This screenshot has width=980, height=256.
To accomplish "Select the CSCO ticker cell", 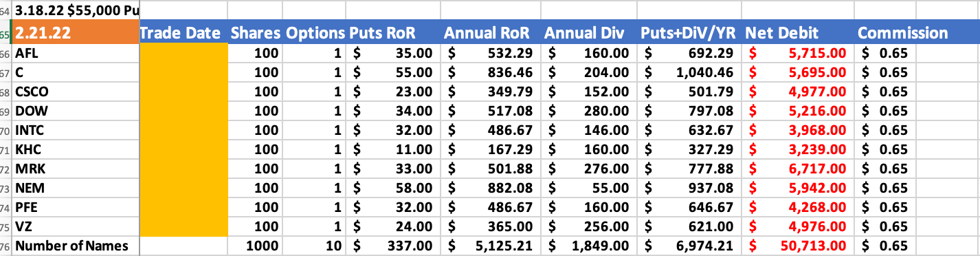I will (x=75, y=92).
